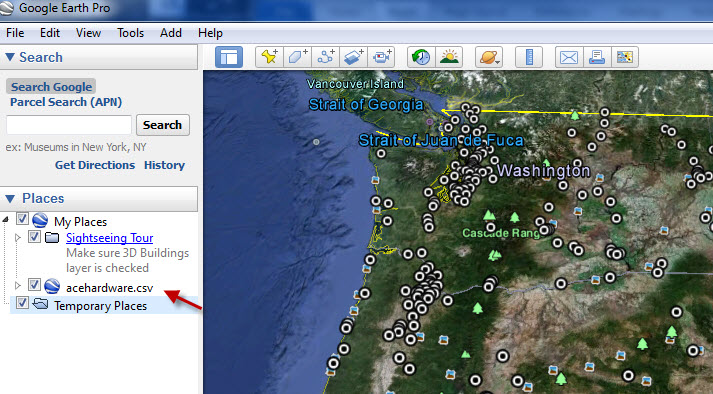Open the Add menu
This screenshot has width=713, height=394.
pos(171,33)
